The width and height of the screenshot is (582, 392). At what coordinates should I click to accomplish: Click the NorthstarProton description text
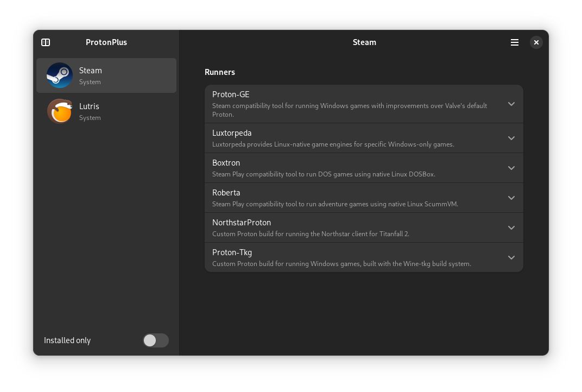coord(311,234)
